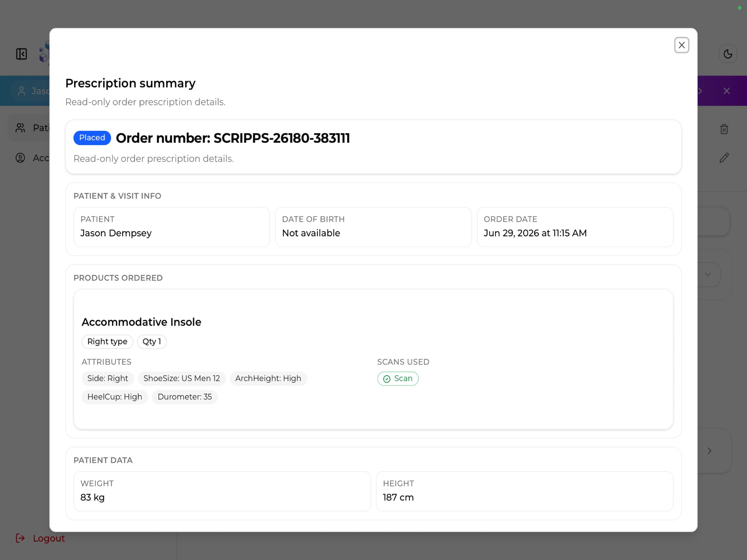Close the Prescription summary dialog

point(682,45)
